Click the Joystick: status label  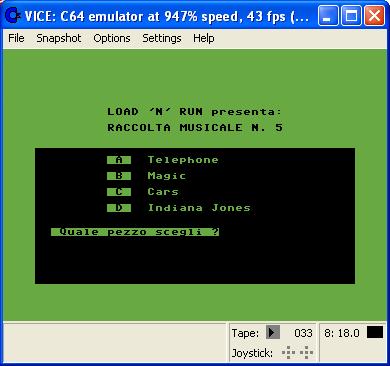click(x=252, y=353)
